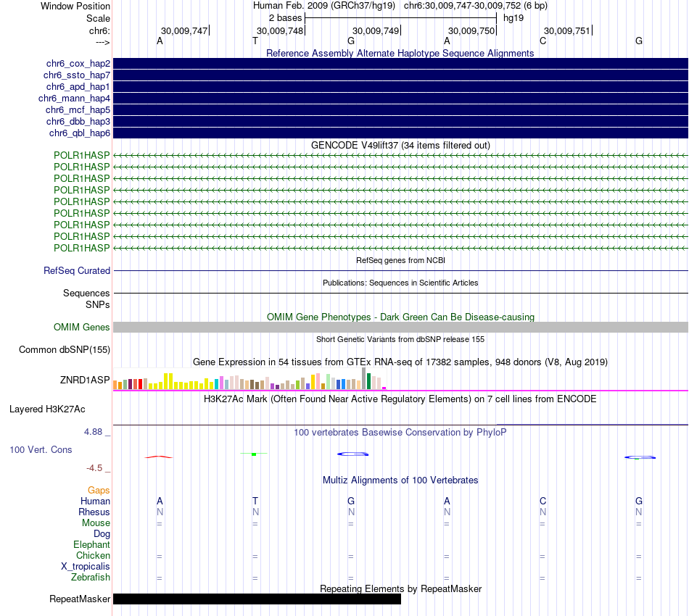Click the -4.5 PhyloP lower value
This screenshot has width=689, height=616.
coord(94,468)
